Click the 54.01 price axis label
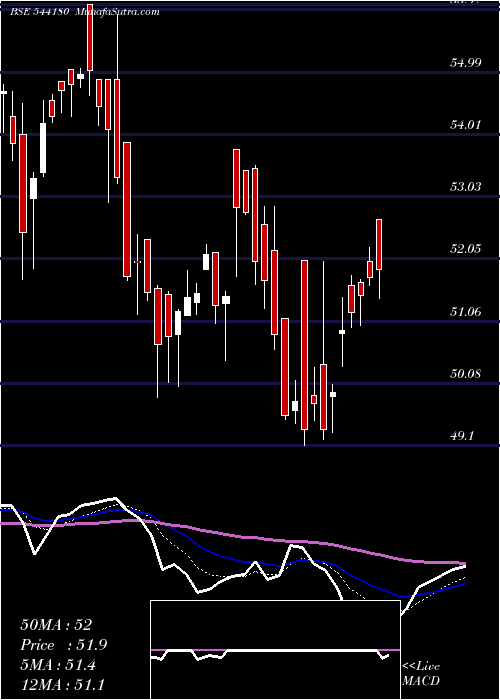Screen dimensions: 500x700 tap(466, 125)
